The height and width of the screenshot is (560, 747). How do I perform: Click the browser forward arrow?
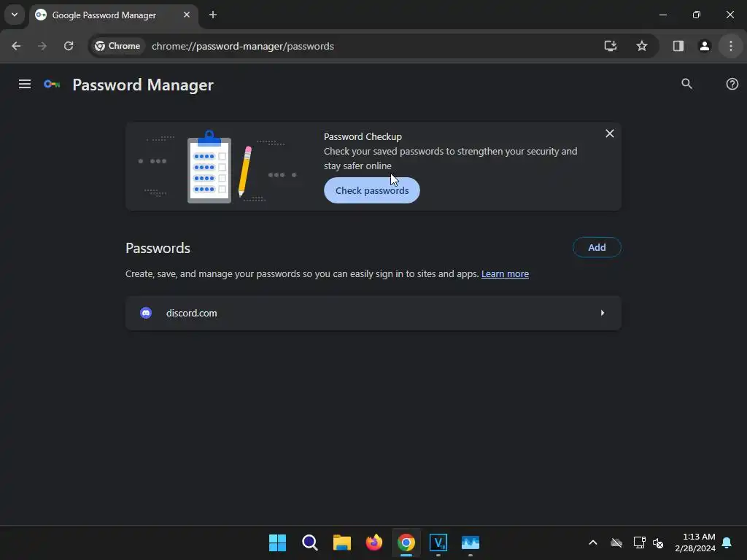tap(42, 46)
